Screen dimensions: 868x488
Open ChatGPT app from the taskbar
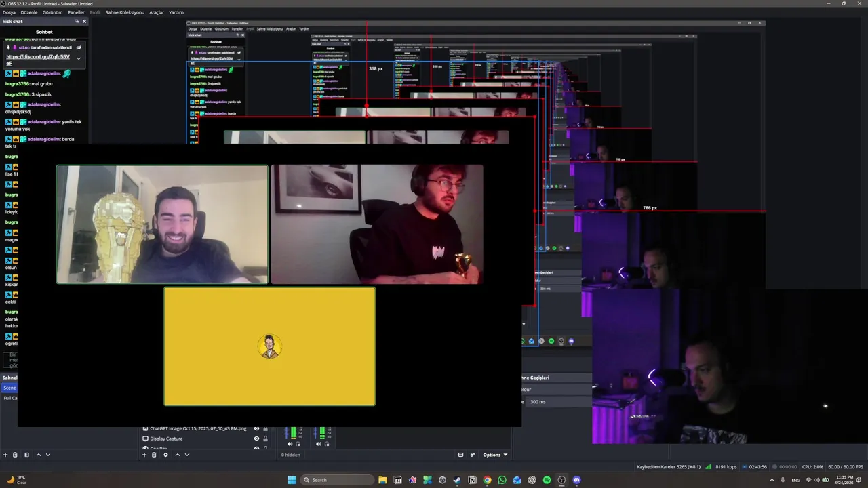click(x=532, y=480)
